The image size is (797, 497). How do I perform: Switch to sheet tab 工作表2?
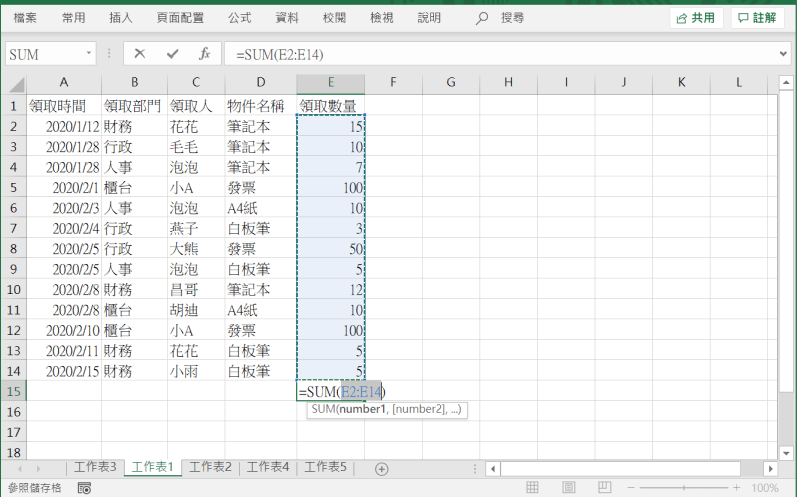(x=210, y=467)
